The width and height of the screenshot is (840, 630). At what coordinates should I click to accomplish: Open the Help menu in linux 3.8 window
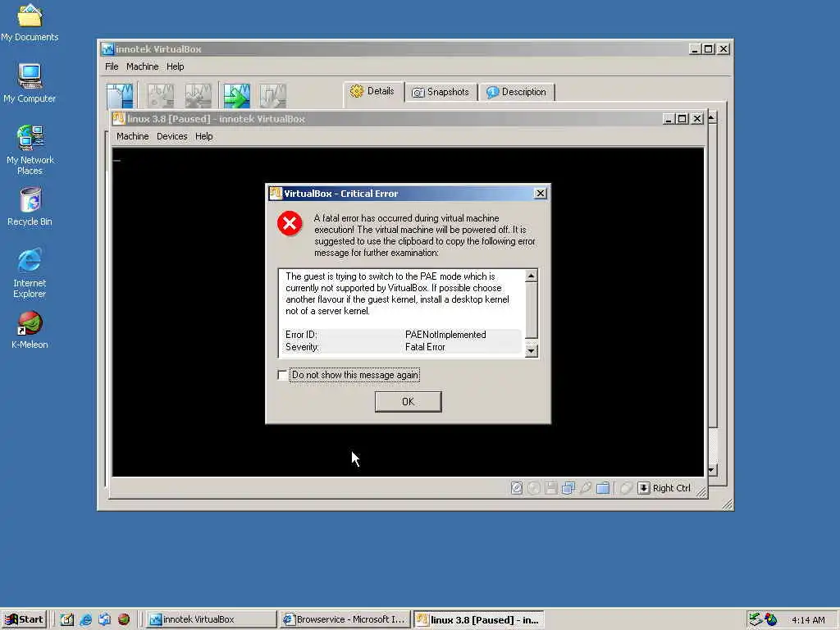[203, 136]
